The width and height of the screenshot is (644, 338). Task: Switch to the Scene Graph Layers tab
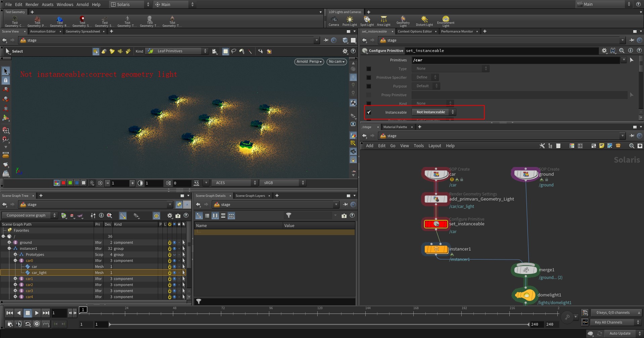tap(250, 196)
